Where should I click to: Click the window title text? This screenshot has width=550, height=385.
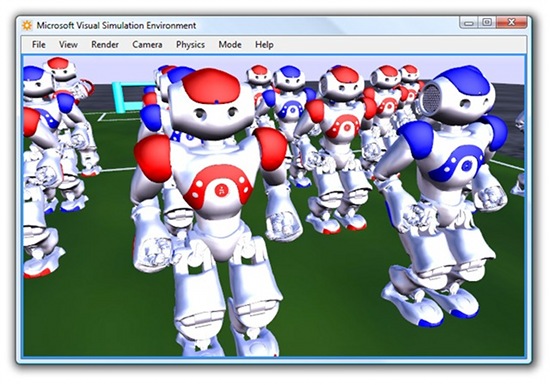pyautogui.click(x=116, y=26)
